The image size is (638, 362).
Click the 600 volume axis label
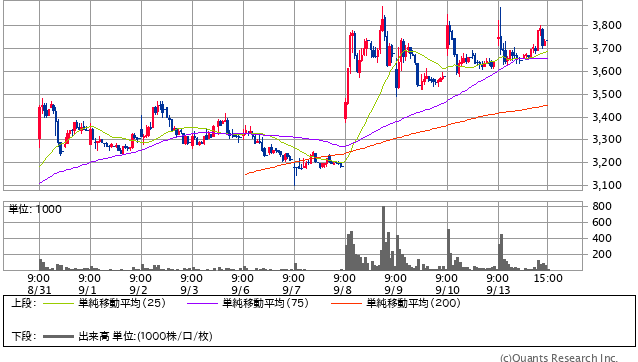pos(602,222)
